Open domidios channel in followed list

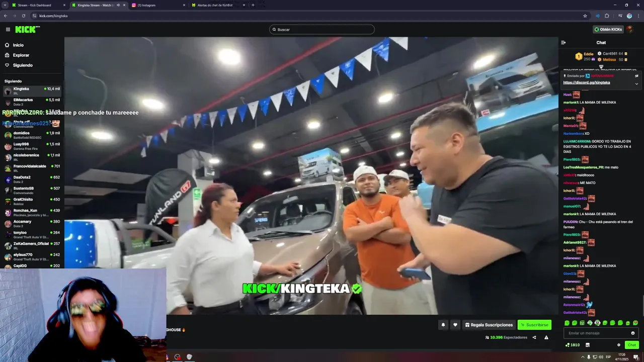coord(32,135)
